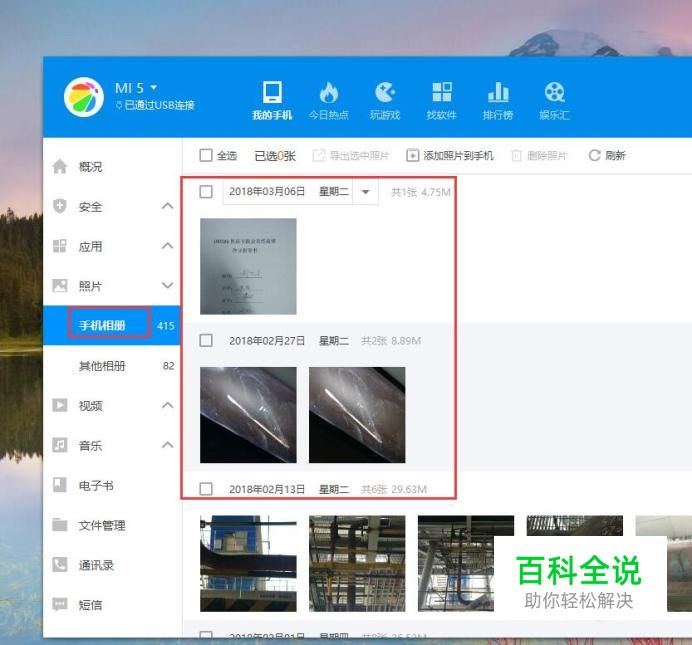
Task: Expand the 安全 section chevron
Action: click(167, 206)
